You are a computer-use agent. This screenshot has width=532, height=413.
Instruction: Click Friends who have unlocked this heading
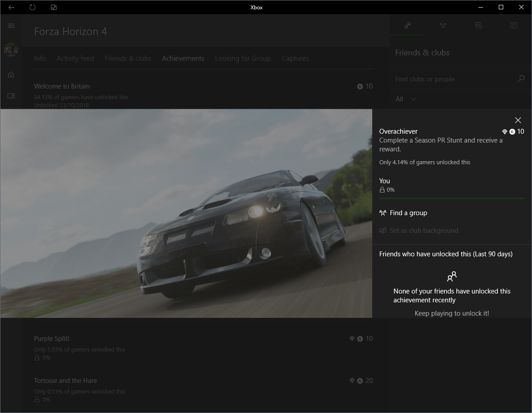[446, 254]
